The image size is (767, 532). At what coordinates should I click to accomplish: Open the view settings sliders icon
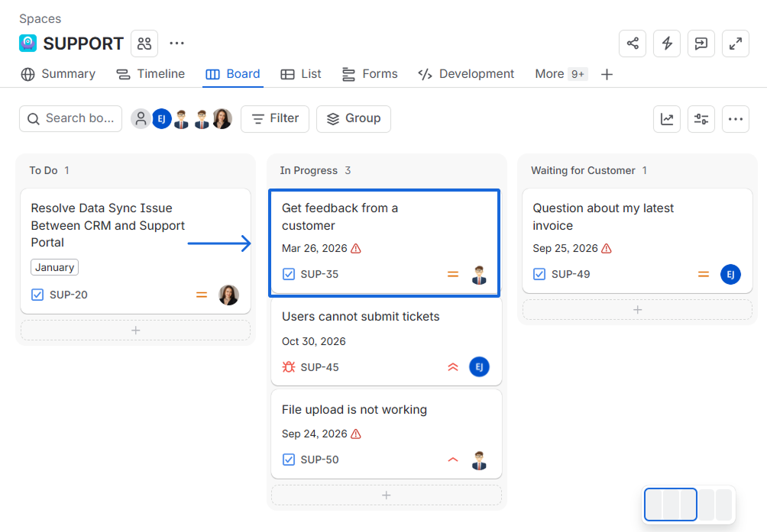[x=701, y=119]
